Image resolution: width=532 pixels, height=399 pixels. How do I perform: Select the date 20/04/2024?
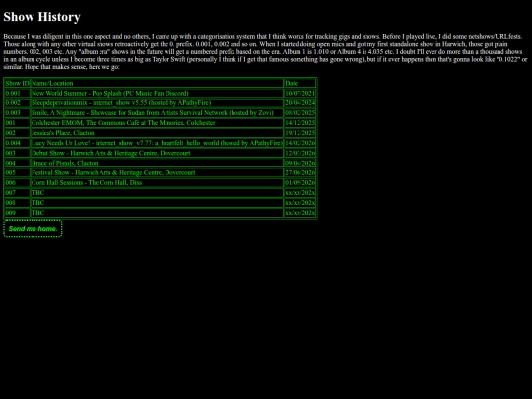click(299, 103)
